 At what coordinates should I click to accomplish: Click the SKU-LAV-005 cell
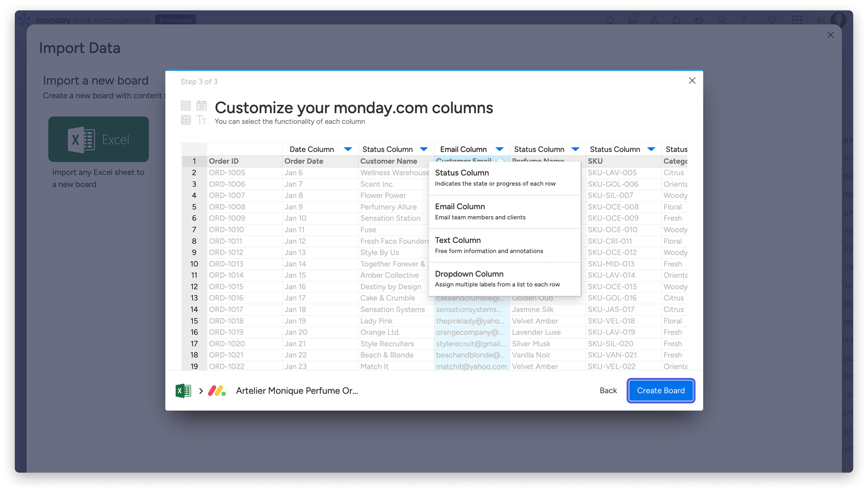pyautogui.click(x=623, y=173)
